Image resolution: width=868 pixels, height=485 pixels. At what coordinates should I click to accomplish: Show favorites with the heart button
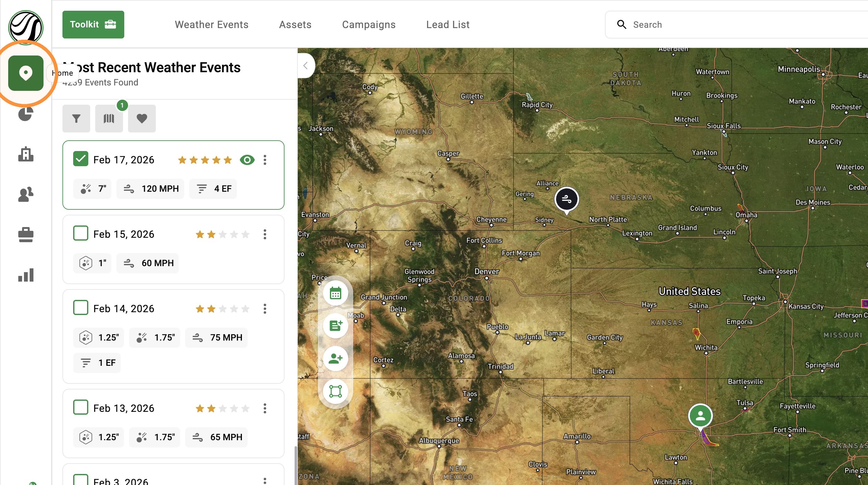pyautogui.click(x=142, y=119)
